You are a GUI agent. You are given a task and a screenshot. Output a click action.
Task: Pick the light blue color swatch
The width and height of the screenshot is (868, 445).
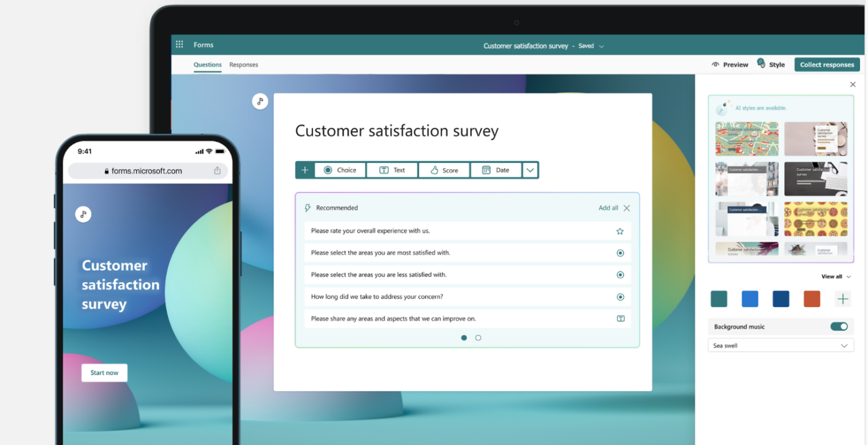pos(750,299)
